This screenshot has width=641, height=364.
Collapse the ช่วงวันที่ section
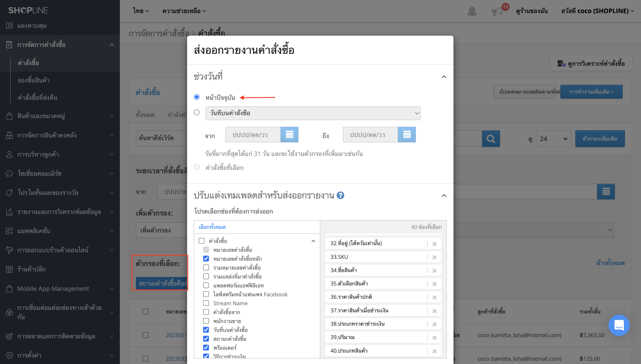tap(444, 77)
